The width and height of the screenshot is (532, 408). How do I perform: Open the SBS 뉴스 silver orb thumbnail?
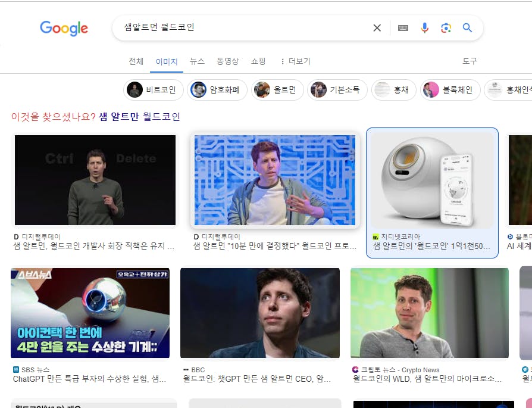[x=90, y=313]
